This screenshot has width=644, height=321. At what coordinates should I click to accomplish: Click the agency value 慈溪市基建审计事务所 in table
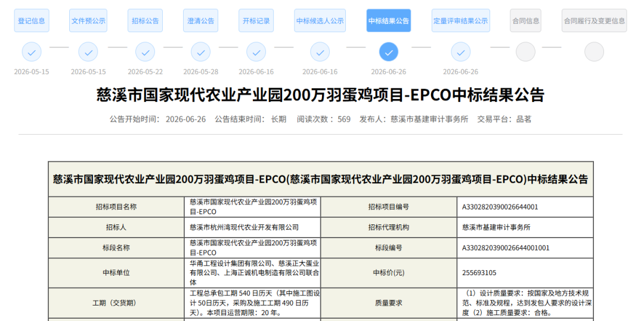[496, 227]
